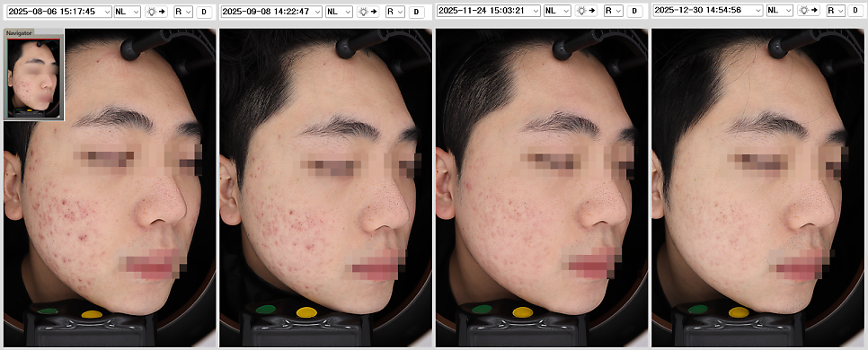Click light bulb arrow icon in 2025-12-30 panel
The height and width of the screenshot is (350, 868).
(x=810, y=11)
